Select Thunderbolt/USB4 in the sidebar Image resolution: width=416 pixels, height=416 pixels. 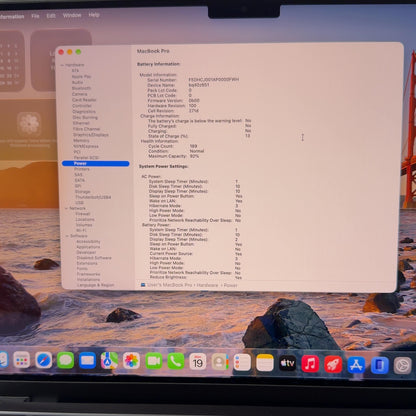tap(93, 197)
